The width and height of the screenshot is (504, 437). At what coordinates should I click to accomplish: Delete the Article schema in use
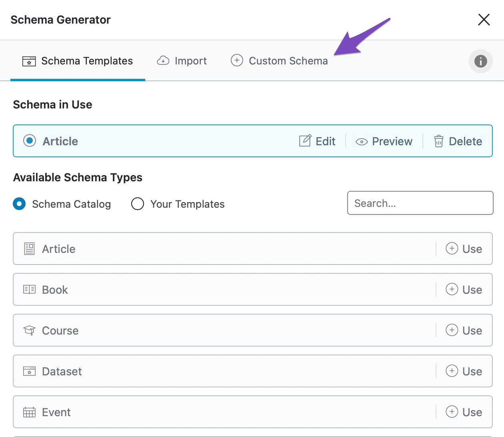point(458,141)
